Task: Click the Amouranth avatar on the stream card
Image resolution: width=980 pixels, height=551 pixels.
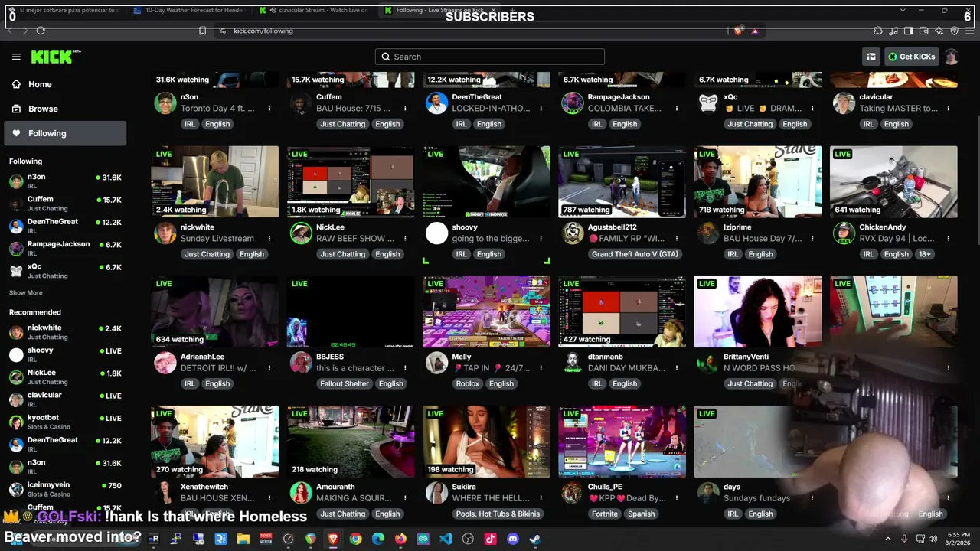Action: point(301,493)
